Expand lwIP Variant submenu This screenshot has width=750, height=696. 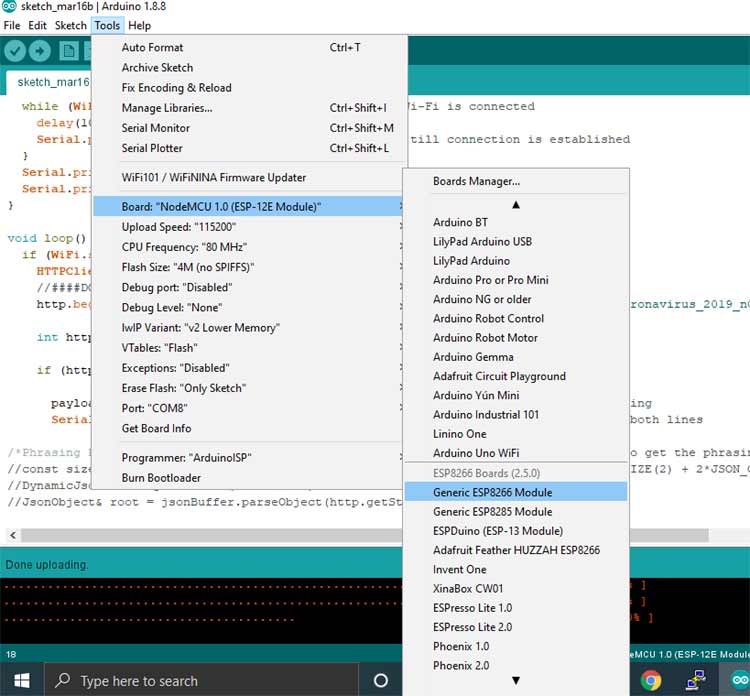248,328
